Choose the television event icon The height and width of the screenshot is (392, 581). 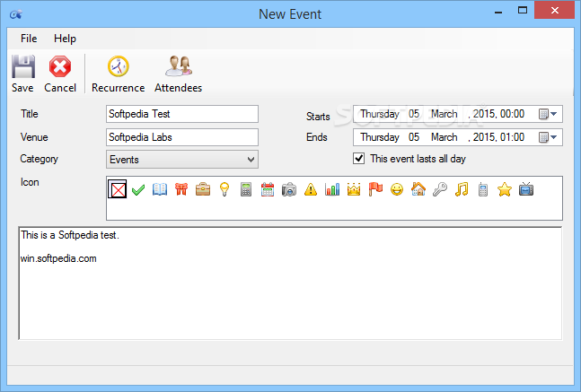click(526, 189)
